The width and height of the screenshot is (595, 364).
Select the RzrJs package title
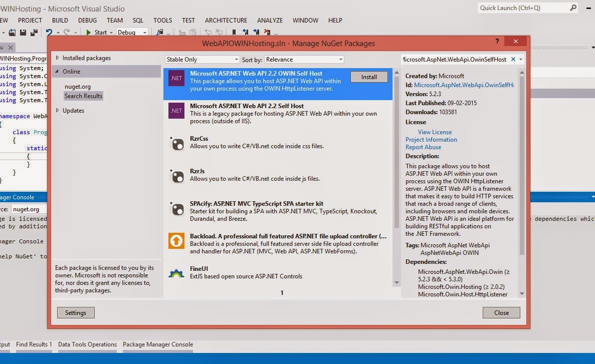tap(197, 171)
